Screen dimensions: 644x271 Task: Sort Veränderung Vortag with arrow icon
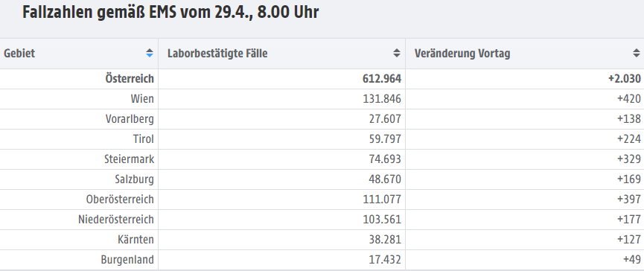point(637,53)
